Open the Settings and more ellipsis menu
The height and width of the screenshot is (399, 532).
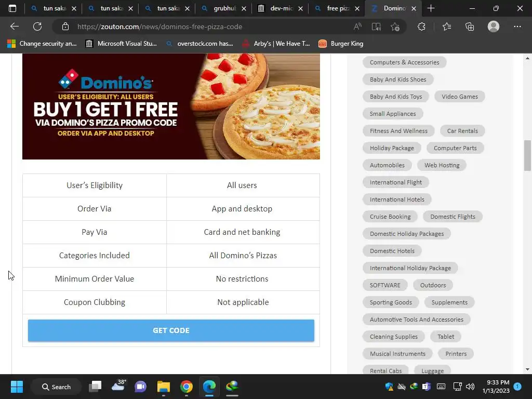[x=517, y=26]
